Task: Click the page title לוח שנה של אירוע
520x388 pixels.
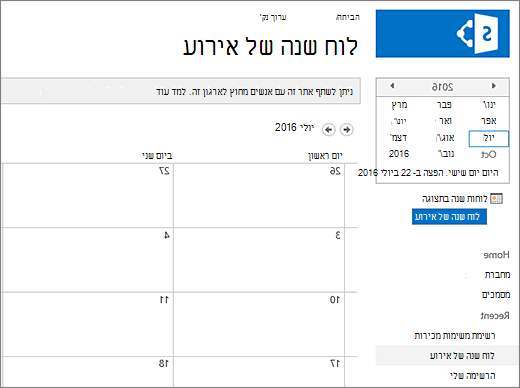Action: 271,46
